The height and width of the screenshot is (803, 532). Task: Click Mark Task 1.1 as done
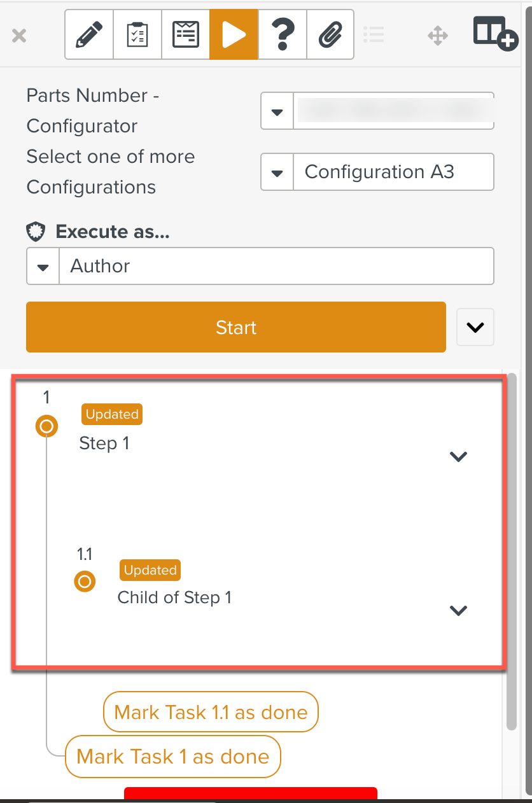tap(211, 712)
